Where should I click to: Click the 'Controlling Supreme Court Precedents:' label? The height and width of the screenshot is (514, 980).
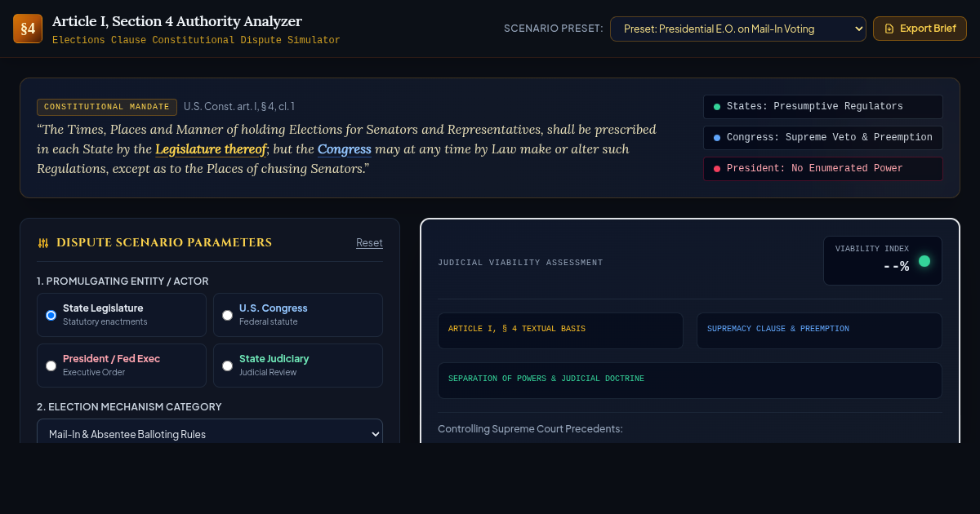click(530, 429)
